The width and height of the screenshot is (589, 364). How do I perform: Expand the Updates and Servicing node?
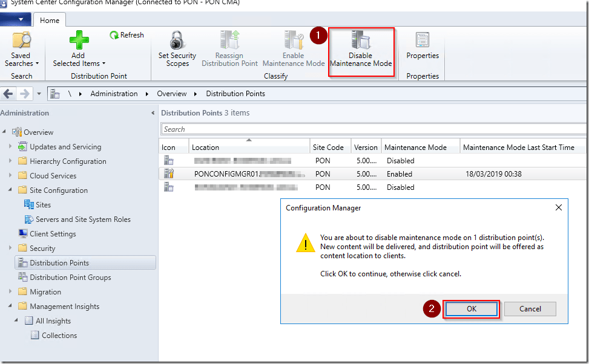coord(10,147)
